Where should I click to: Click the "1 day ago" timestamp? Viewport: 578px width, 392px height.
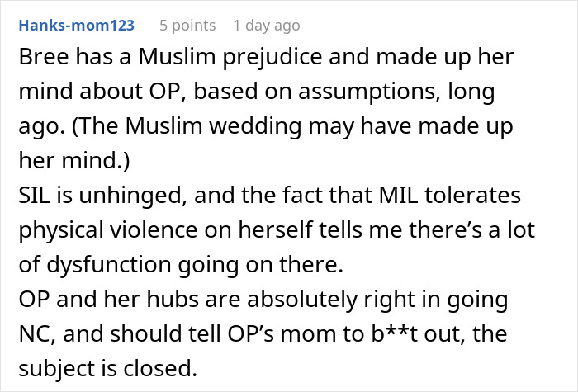pyautogui.click(x=266, y=26)
